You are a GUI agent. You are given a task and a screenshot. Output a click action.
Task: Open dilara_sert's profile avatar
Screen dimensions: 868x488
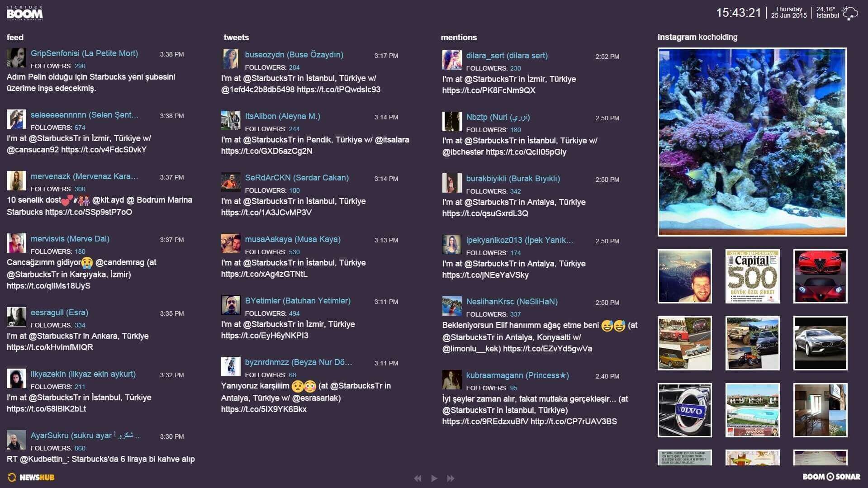click(452, 61)
